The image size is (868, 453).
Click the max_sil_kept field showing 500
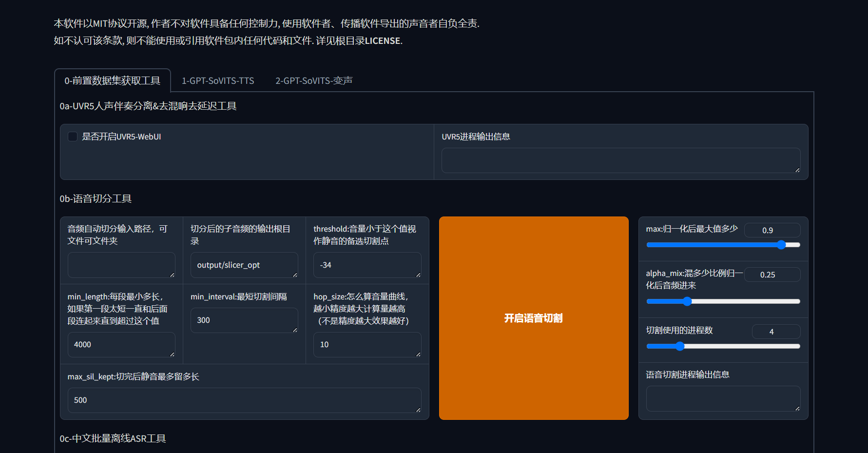[244, 400]
